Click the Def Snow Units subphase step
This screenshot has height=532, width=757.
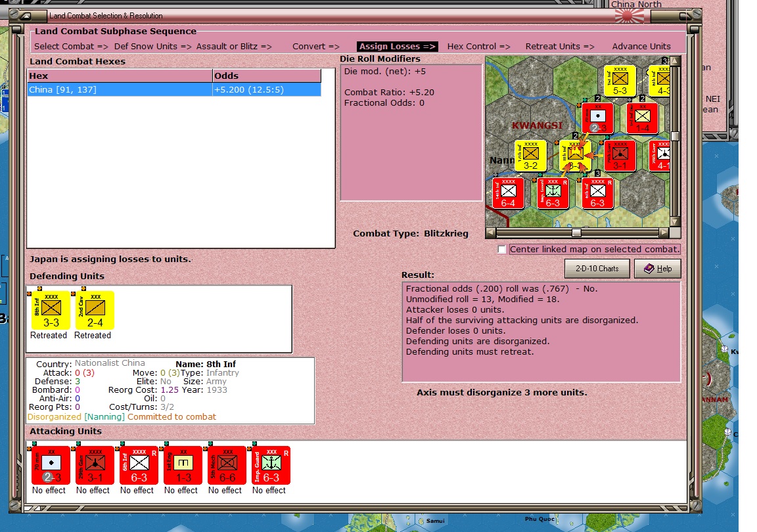click(152, 47)
